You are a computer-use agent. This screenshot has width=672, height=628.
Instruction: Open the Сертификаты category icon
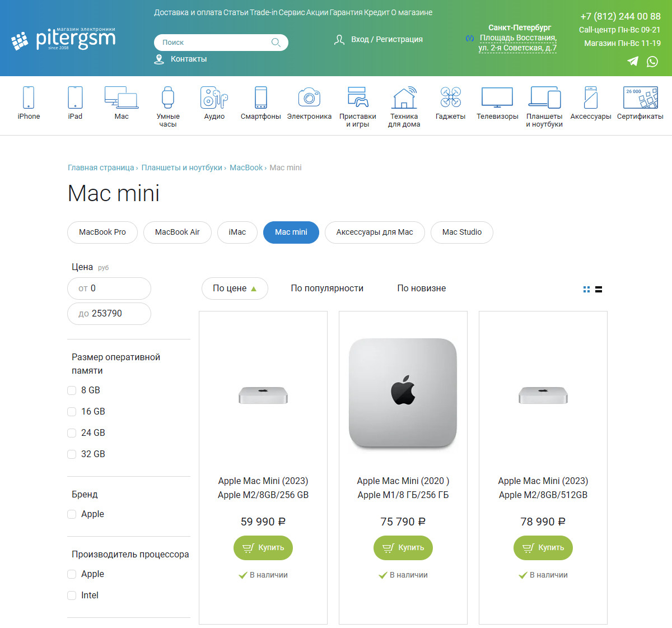640,97
